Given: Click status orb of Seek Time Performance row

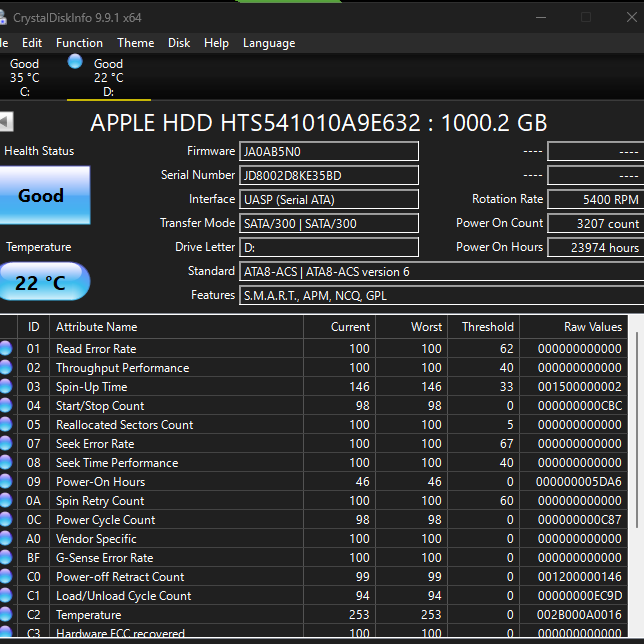Looking at the screenshot, I should (6, 462).
